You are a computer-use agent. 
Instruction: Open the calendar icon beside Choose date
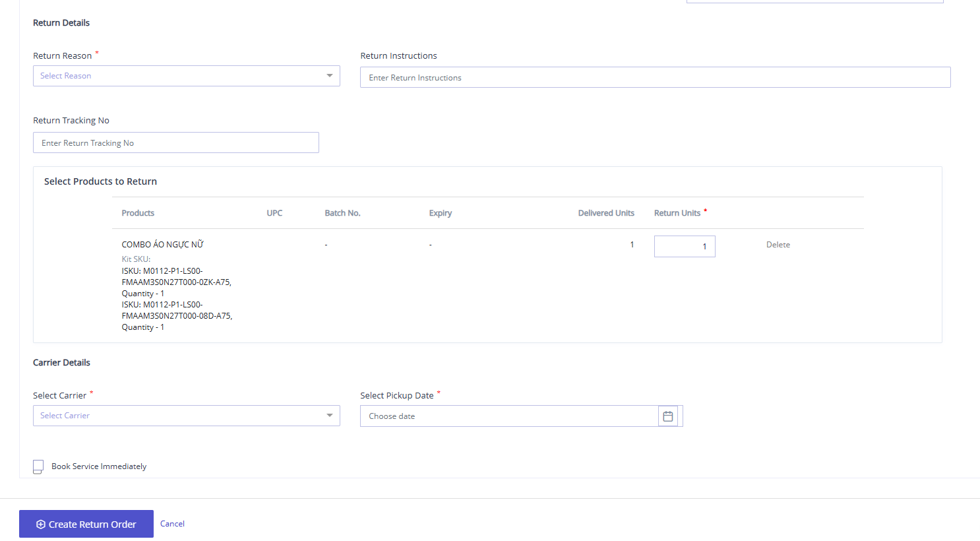(x=667, y=416)
